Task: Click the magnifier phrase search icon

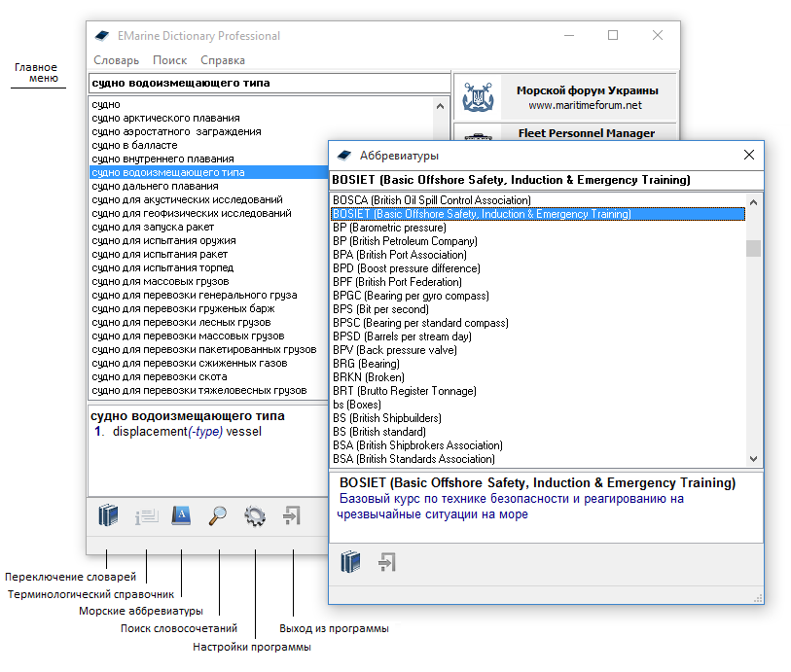Action: (x=218, y=515)
